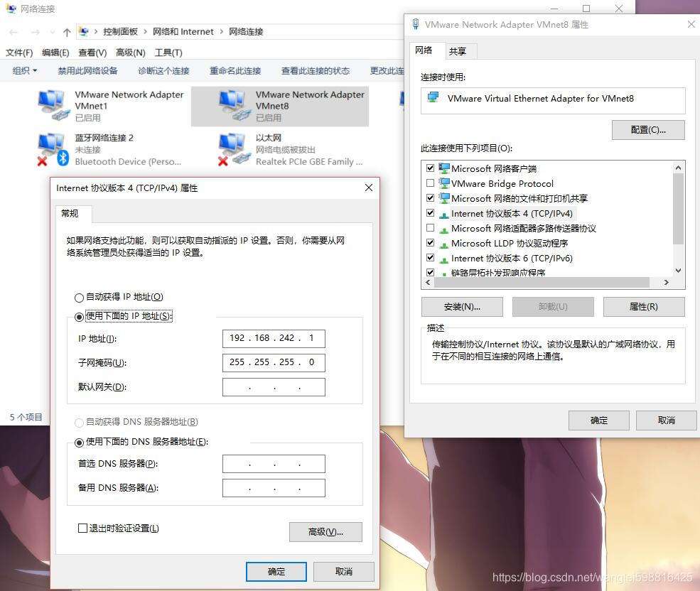Click the VMnet8 属性 title bar icon

(416, 24)
